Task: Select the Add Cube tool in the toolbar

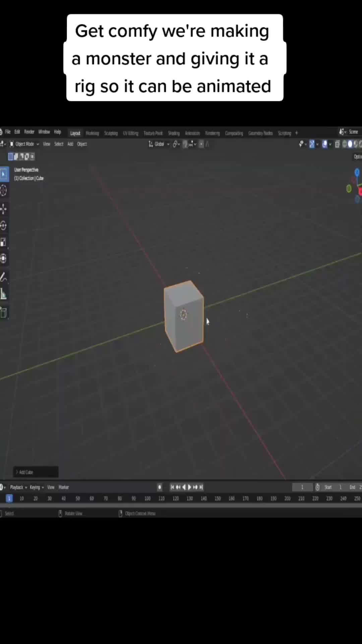Action: point(4,313)
